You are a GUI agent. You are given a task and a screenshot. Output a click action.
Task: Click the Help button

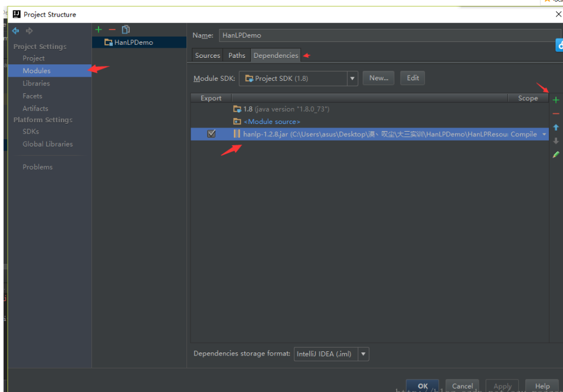(542, 386)
